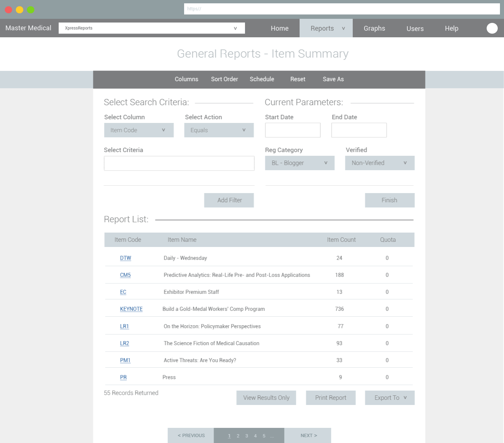Click the white user avatar circle
This screenshot has width=504, height=443.
[492, 28]
